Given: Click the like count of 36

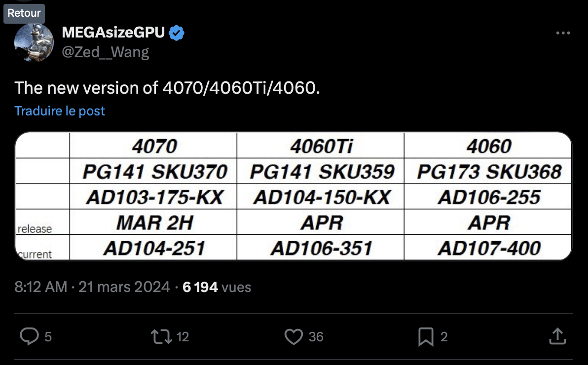Looking at the screenshot, I should [x=316, y=337].
